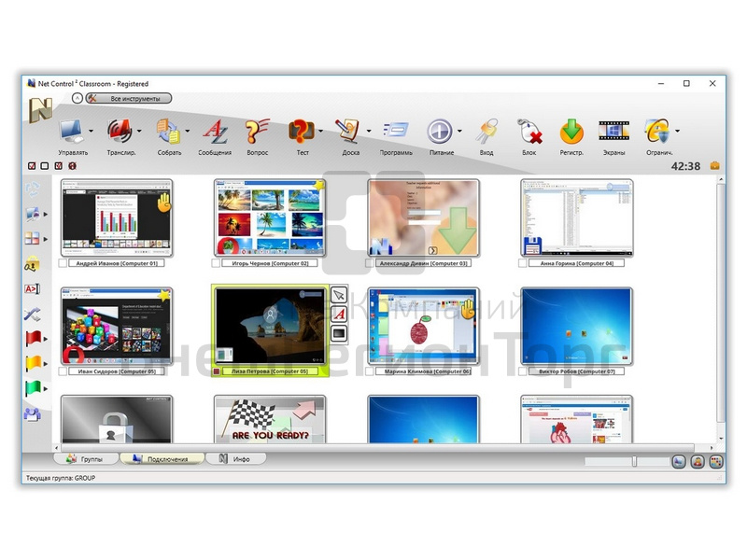Click the green flag icon in sidebar
747x560 pixels.
(x=33, y=388)
